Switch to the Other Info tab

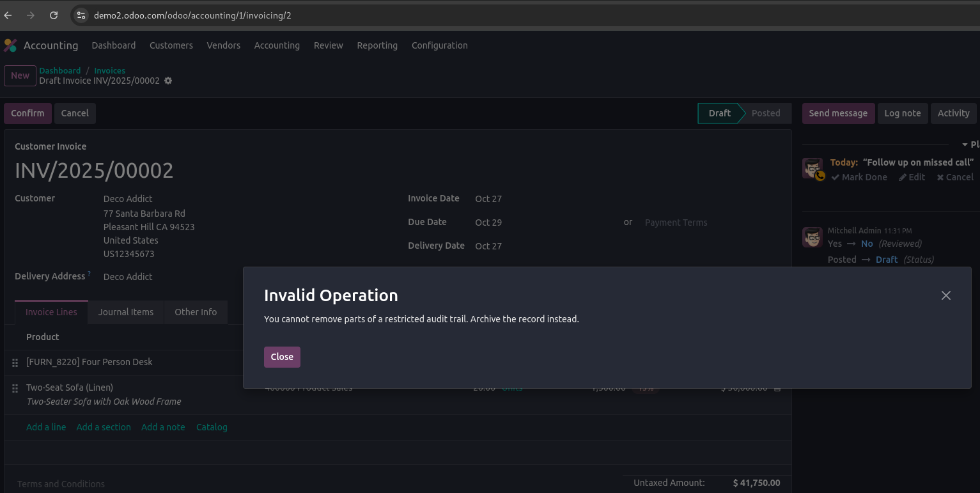196,312
